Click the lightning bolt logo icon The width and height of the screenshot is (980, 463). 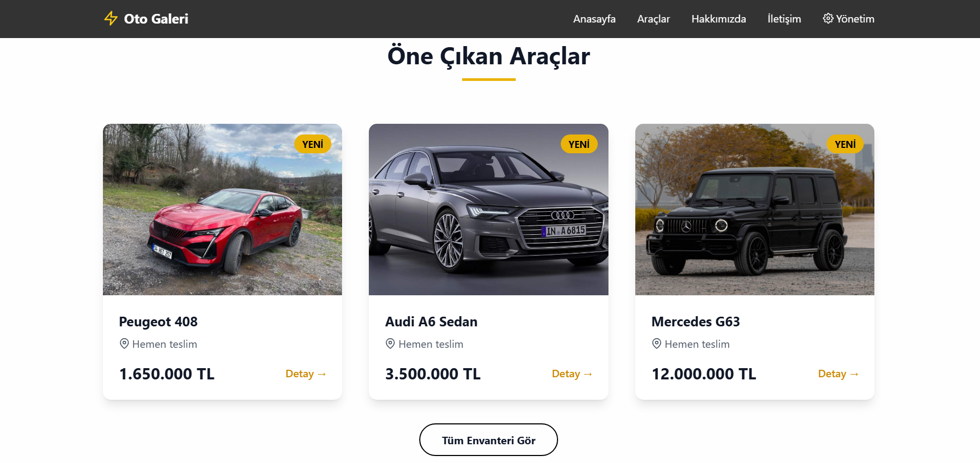coord(111,18)
